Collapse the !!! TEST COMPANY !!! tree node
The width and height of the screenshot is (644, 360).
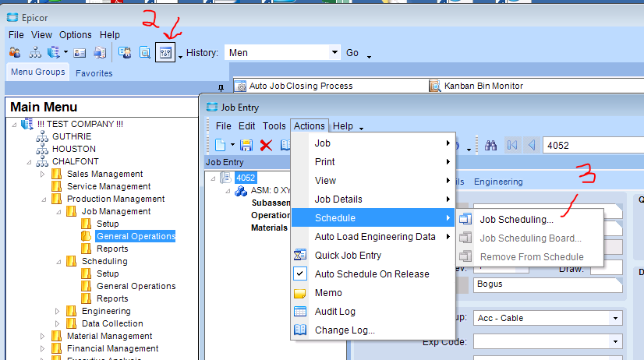point(14,125)
